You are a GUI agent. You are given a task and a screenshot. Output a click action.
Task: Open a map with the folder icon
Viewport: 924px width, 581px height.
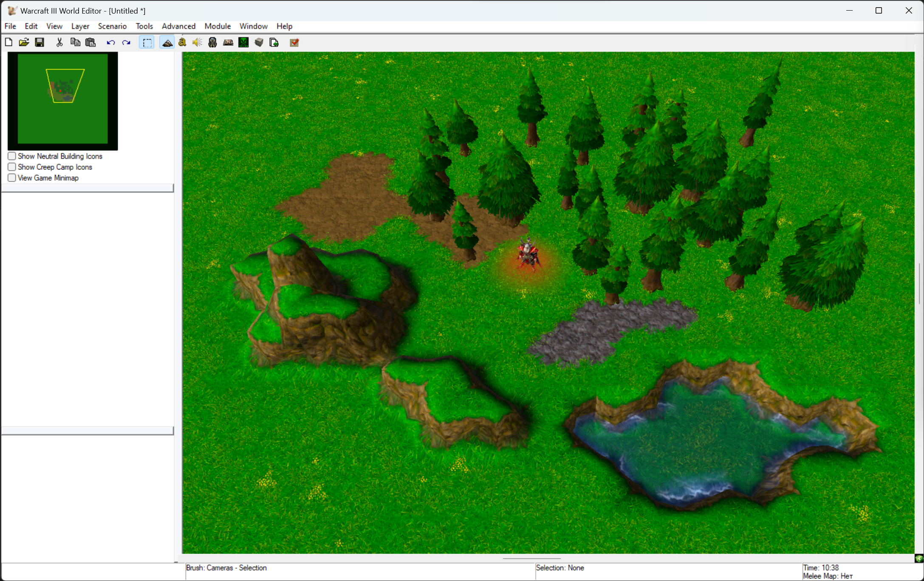24,42
